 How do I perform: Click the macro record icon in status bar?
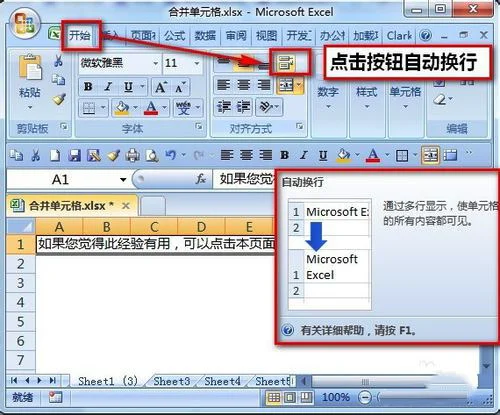pos(55,397)
